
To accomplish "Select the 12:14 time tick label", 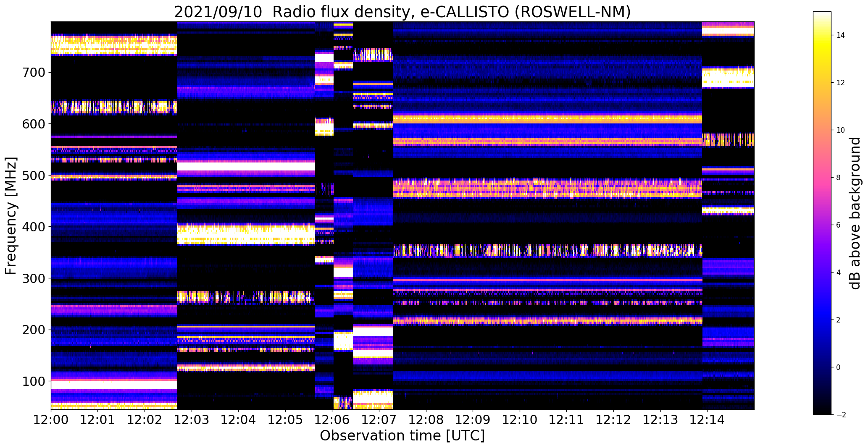I will (x=708, y=419).
